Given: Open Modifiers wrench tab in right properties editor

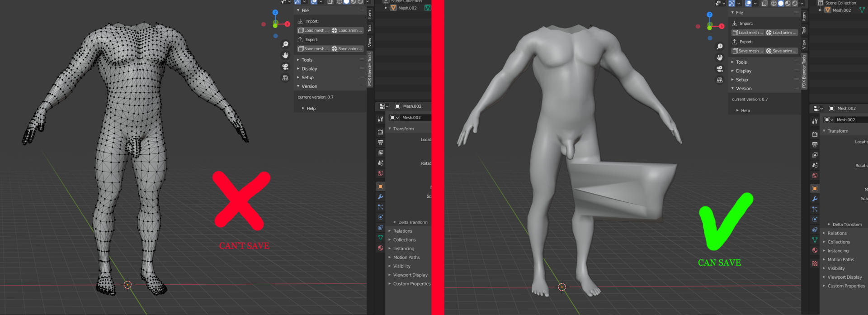Looking at the screenshot, I should pos(815,199).
